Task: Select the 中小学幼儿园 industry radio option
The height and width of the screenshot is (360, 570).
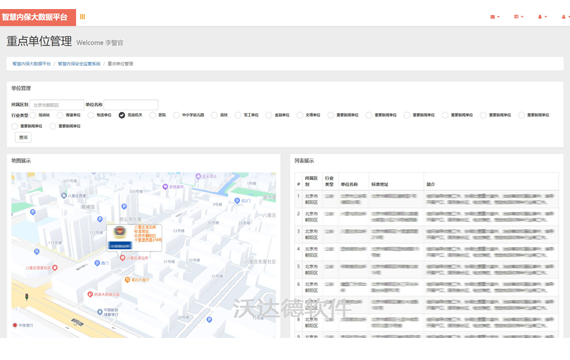Action: pyautogui.click(x=176, y=115)
